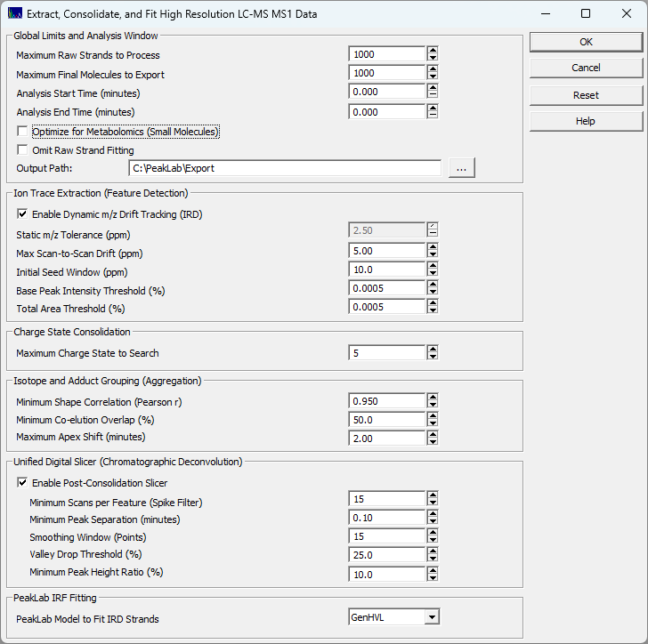Decrease Maximum Charge State to Search

click(x=433, y=358)
